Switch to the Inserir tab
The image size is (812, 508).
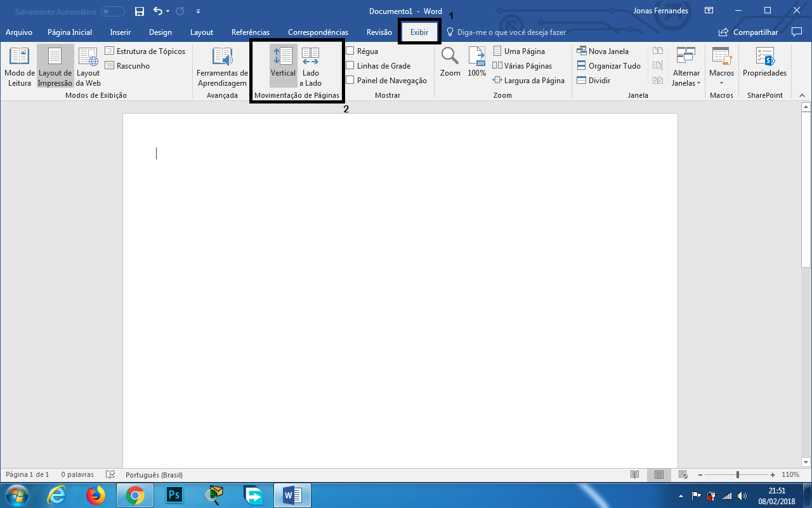point(121,32)
